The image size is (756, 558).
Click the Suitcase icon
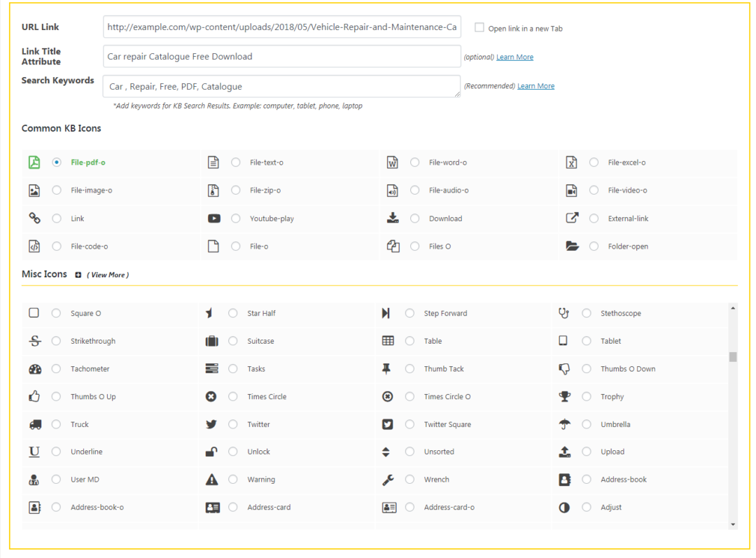211,341
